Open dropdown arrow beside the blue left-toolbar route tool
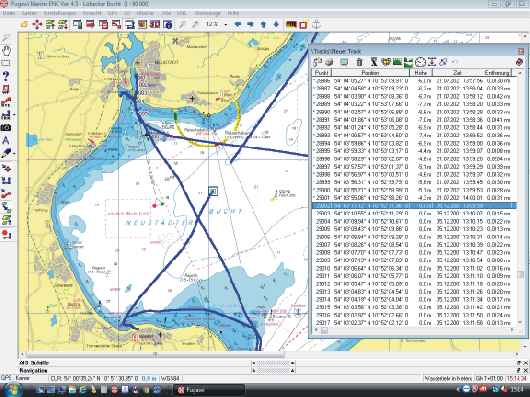The image size is (530, 397). point(14,115)
